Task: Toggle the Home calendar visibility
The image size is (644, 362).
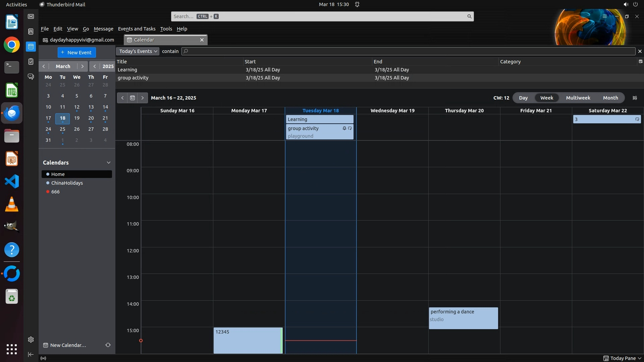Action: point(48,174)
